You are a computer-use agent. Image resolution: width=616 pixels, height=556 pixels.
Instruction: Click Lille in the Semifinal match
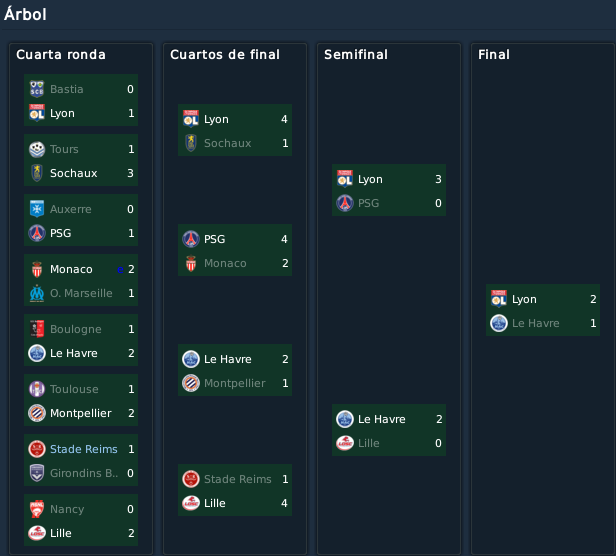(368, 443)
